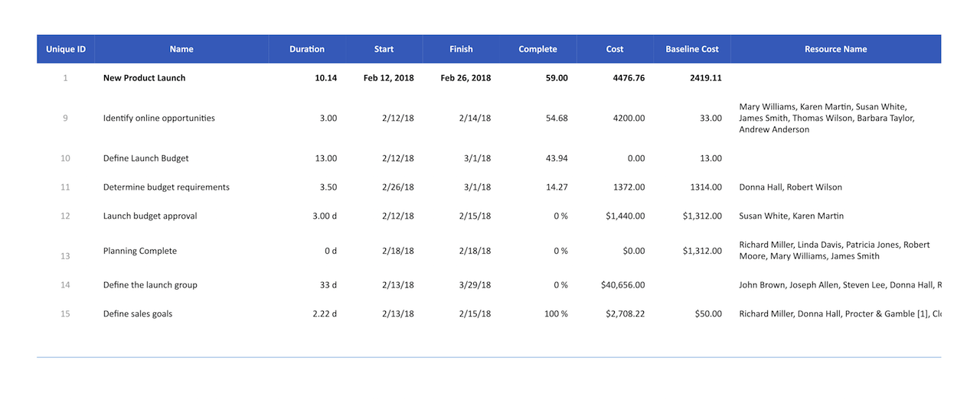Click cost $40,656.00 cell

[623, 285]
